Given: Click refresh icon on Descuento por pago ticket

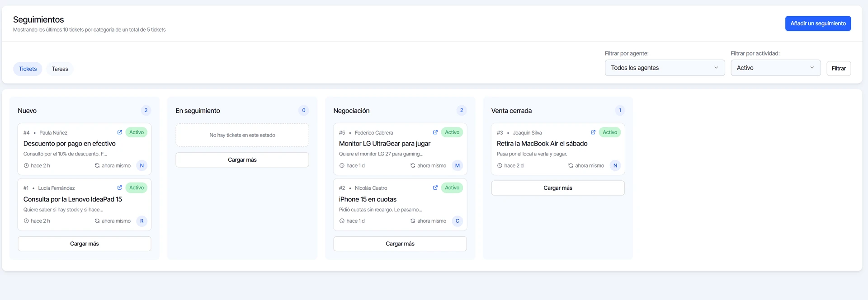Looking at the screenshot, I should tap(97, 166).
